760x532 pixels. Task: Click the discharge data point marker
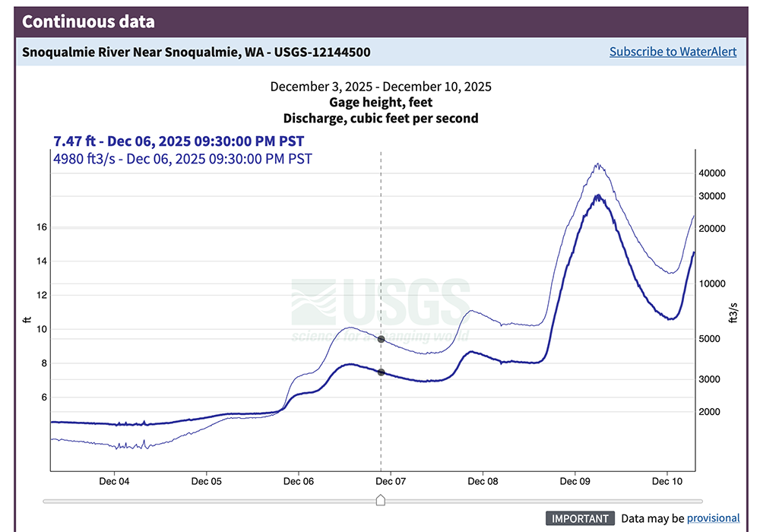pos(382,339)
